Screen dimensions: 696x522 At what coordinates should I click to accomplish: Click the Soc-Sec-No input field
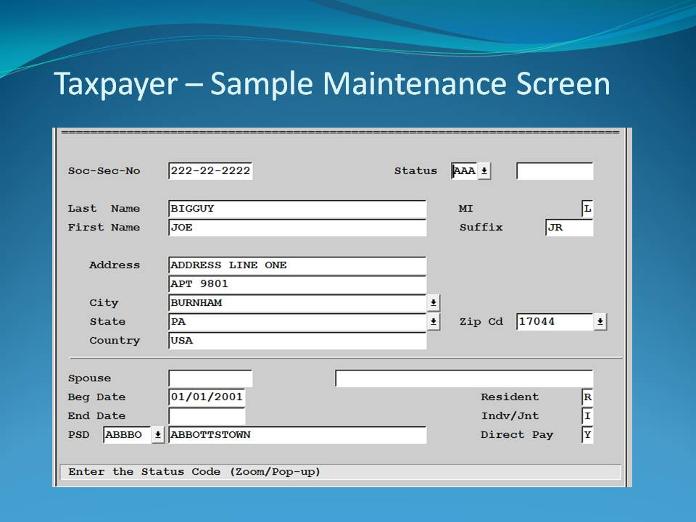coord(210,171)
